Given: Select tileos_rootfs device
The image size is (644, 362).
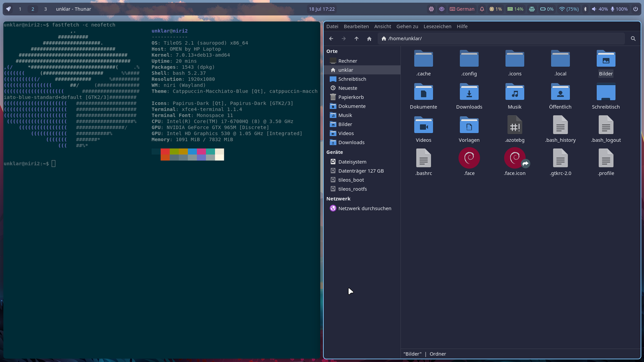Looking at the screenshot, I should point(362,189).
